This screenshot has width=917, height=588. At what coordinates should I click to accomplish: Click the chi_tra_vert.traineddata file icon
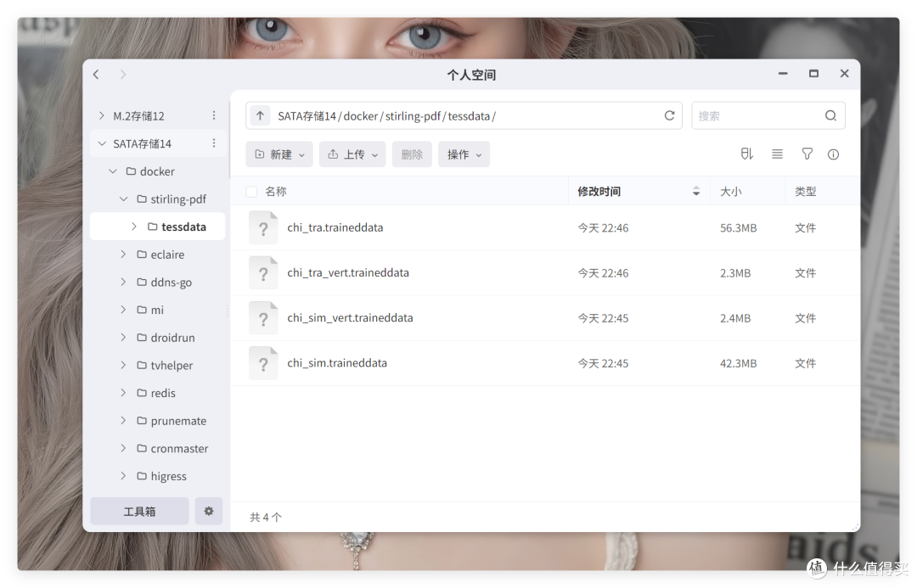263,272
